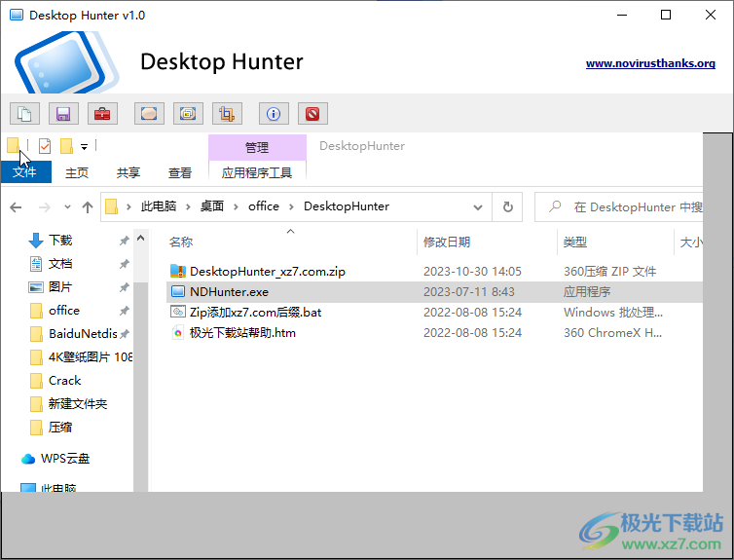This screenshot has height=560, width=734.
Task: Click the pin icon beside 文档
Action: coord(124,264)
